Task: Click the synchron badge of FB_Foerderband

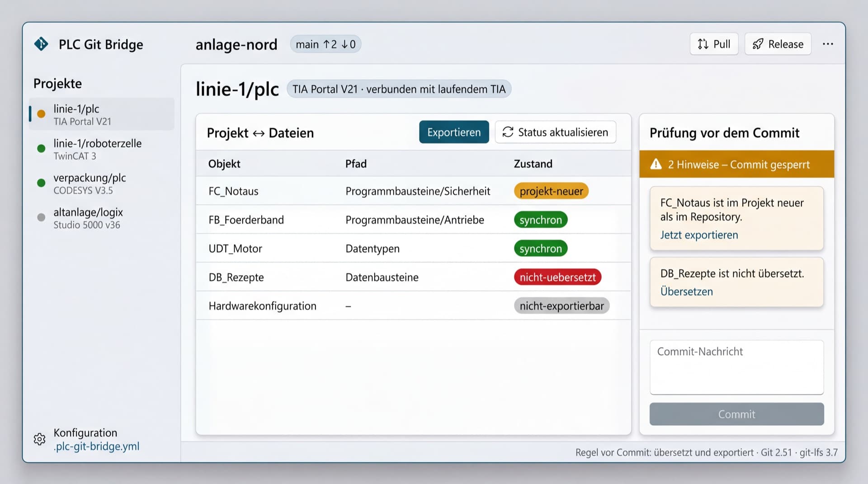Action: point(541,220)
